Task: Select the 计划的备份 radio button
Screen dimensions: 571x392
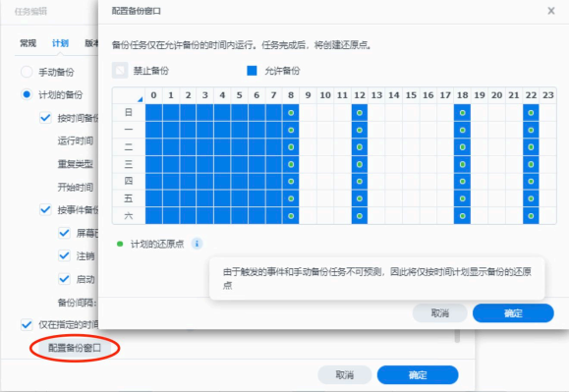Action: tap(27, 94)
